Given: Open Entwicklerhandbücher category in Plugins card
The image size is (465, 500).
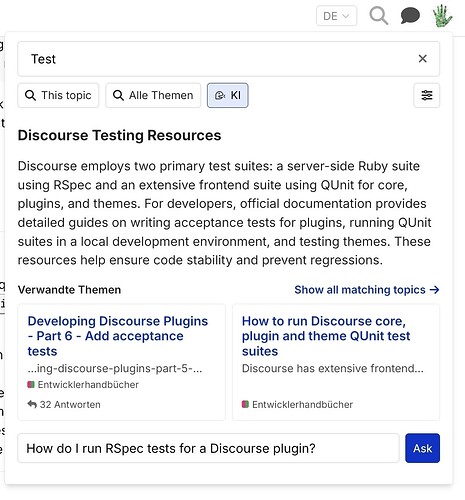Looking at the screenshot, I should [x=83, y=385].
